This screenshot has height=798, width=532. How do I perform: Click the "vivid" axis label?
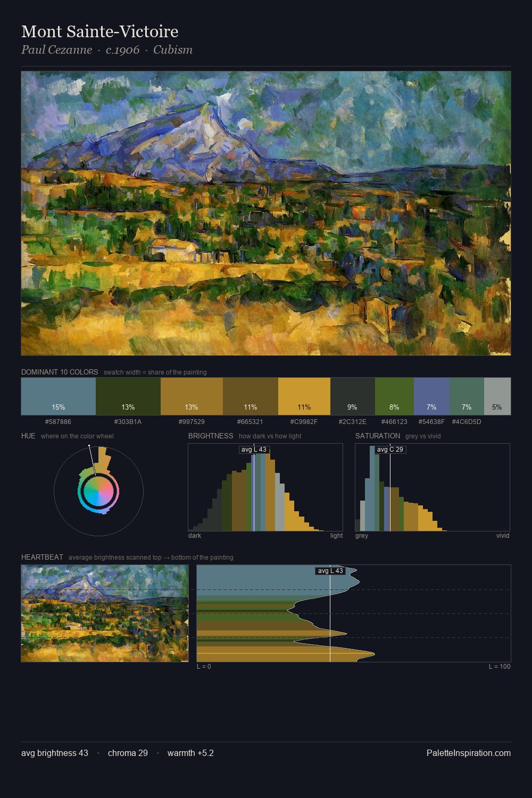[503, 536]
